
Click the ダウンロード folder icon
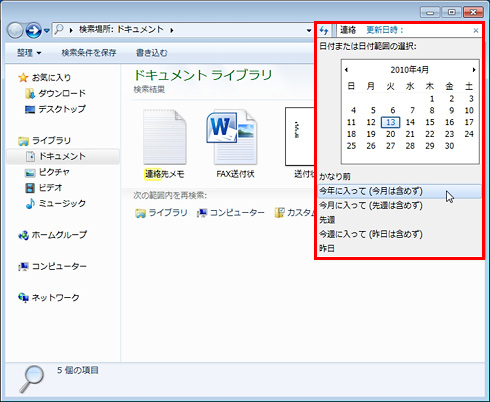30,94
